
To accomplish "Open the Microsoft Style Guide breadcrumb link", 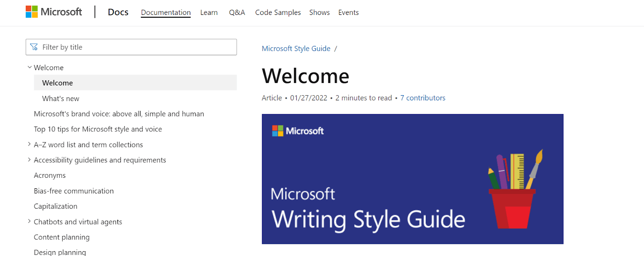I will click(x=296, y=48).
